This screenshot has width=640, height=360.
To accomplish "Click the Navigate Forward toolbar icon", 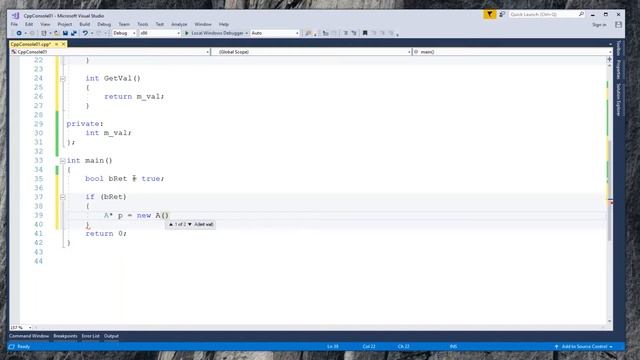I will (x=32, y=33).
